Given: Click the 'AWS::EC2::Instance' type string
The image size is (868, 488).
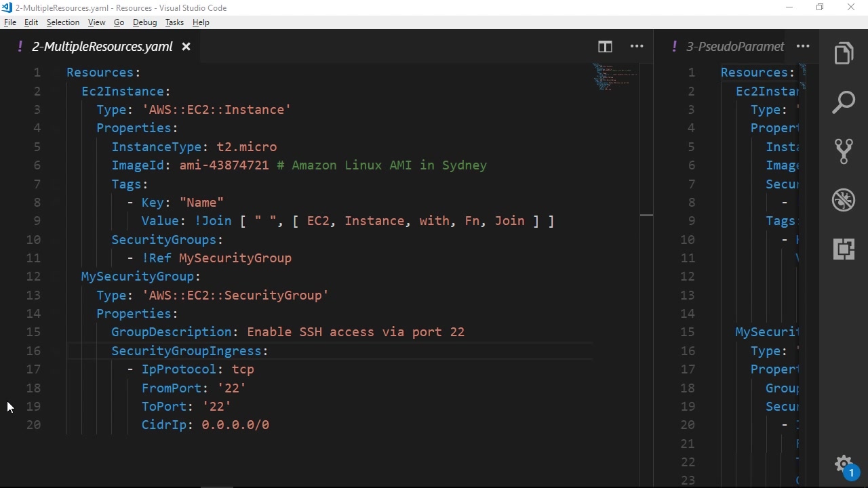Looking at the screenshot, I should 216,110.
